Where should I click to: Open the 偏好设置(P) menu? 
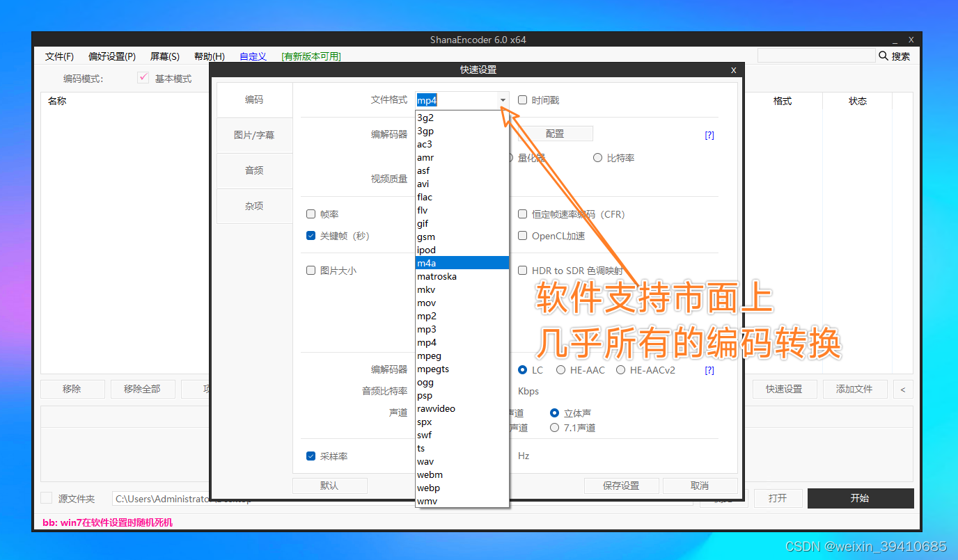(112, 56)
